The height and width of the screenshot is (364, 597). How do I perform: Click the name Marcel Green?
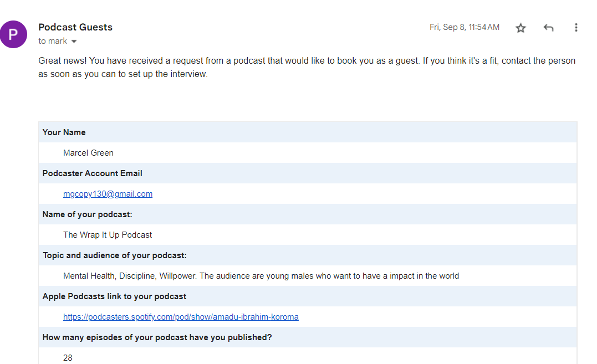click(88, 153)
